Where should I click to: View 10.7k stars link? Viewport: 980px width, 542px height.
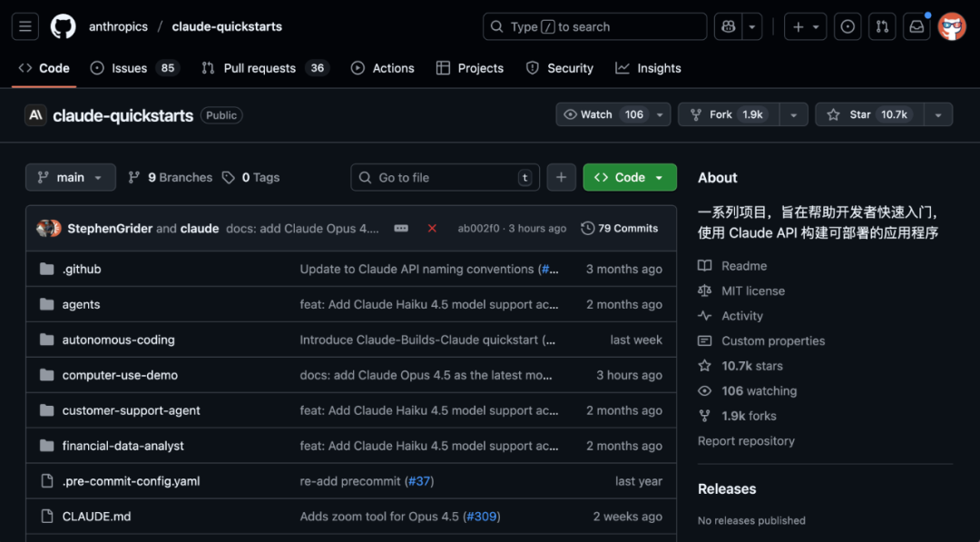tap(740, 366)
